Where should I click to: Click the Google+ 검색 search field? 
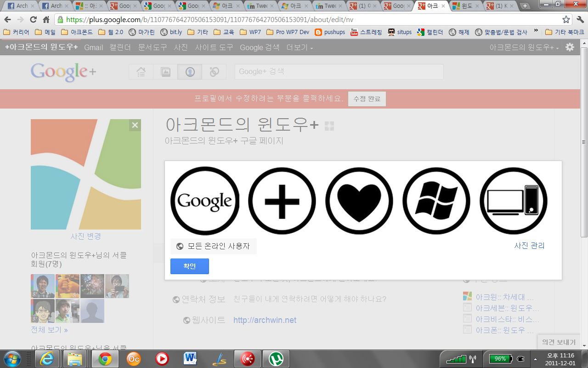click(x=339, y=72)
